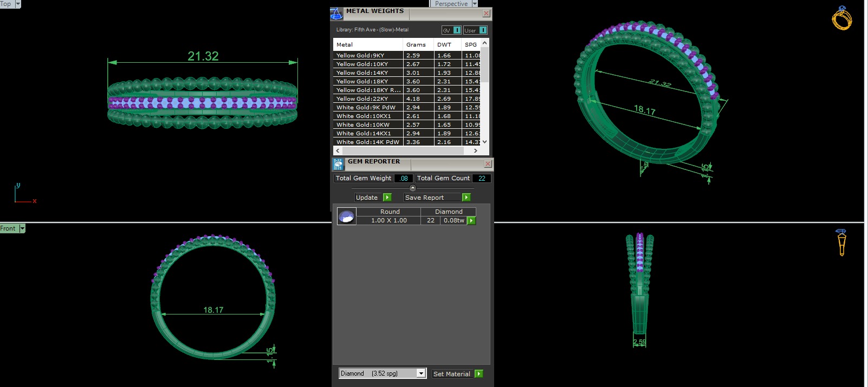The height and width of the screenshot is (387, 868).
Task: Toggle the GV switch in Metal Weights
Action: (451, 30)
